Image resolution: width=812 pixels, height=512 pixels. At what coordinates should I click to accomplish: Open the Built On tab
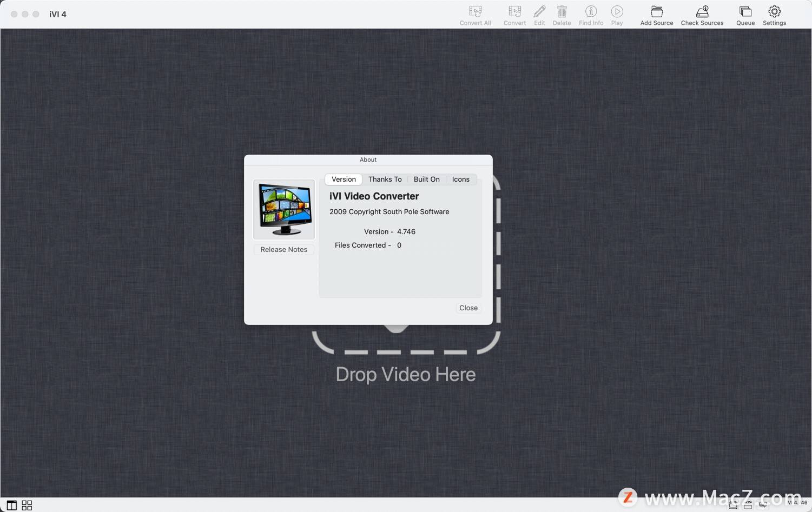(427, 179)
